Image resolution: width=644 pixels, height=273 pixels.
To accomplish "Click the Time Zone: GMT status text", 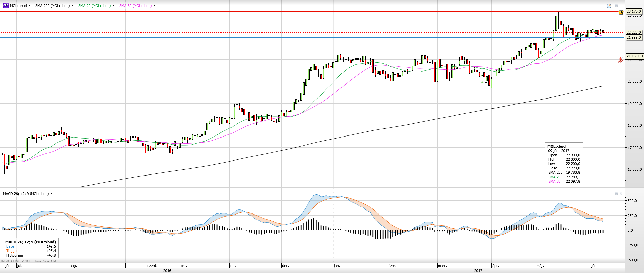I will (x=46, y=261).
